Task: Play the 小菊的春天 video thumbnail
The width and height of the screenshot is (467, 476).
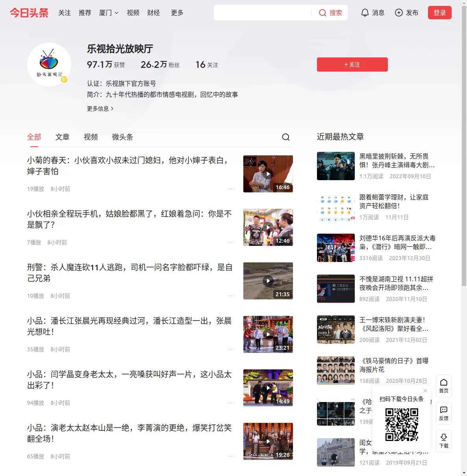Action: point(268,174)
